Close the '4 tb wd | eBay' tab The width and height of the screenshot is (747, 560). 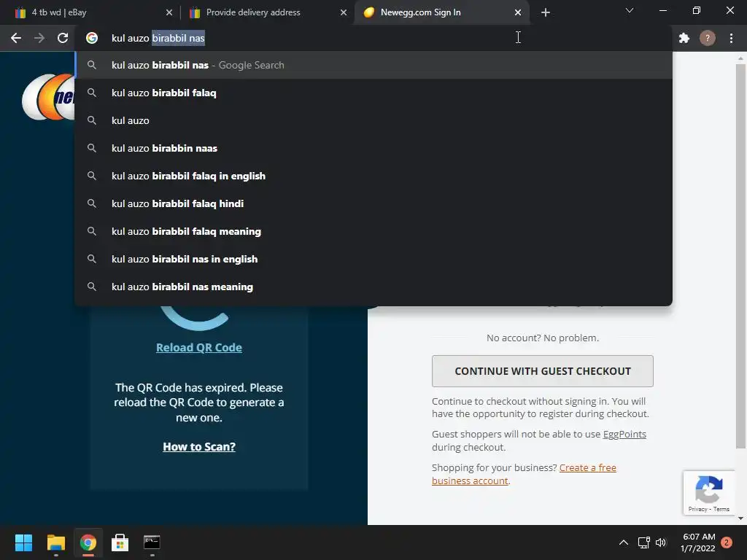(x=169, y=12)
